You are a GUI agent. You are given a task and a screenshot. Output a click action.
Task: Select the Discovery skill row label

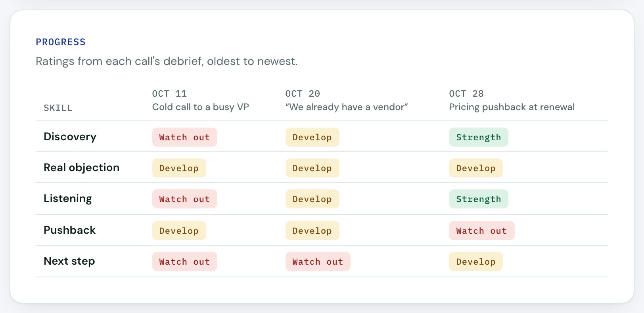tap(70, 137)
